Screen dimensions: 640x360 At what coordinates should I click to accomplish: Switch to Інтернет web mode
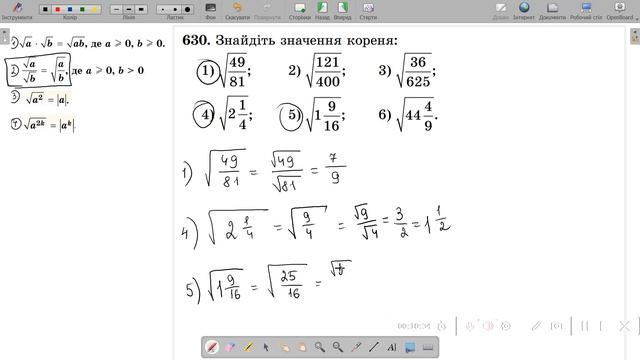pos(524,11)
